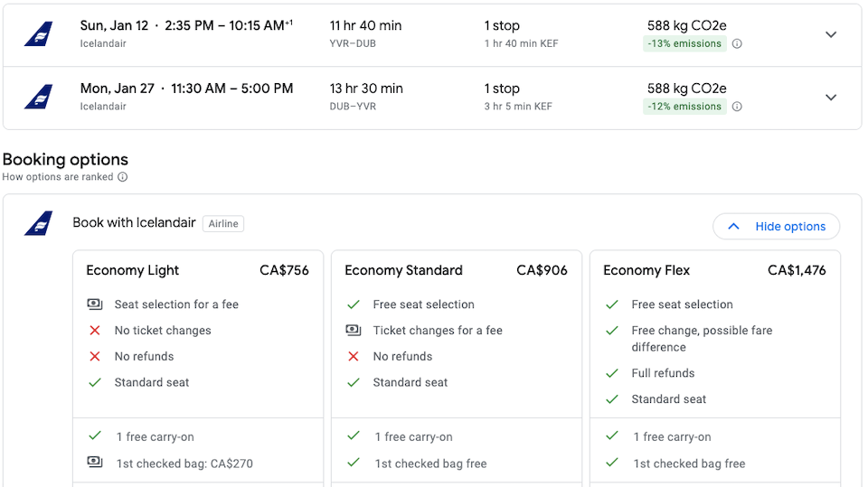The image size is (868, 487).
Task: Click the Icelandair logo beside Book with Icelandair
Action: click(39, 223)
